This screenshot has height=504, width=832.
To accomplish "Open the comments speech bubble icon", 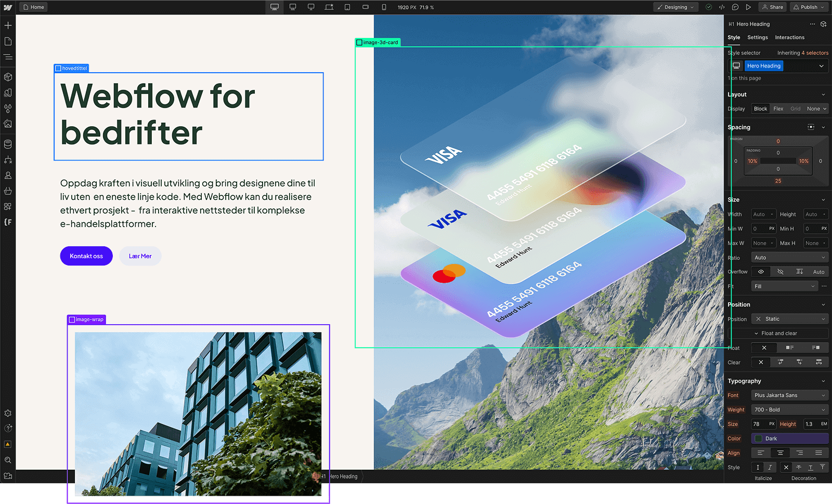I will (735, 7).
